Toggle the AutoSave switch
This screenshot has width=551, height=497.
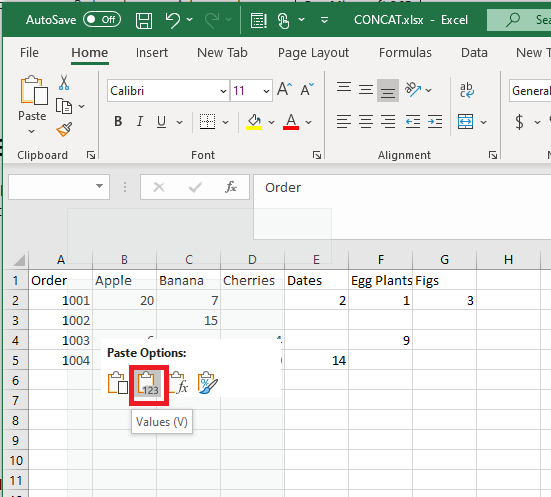click(x=102, y=20)
